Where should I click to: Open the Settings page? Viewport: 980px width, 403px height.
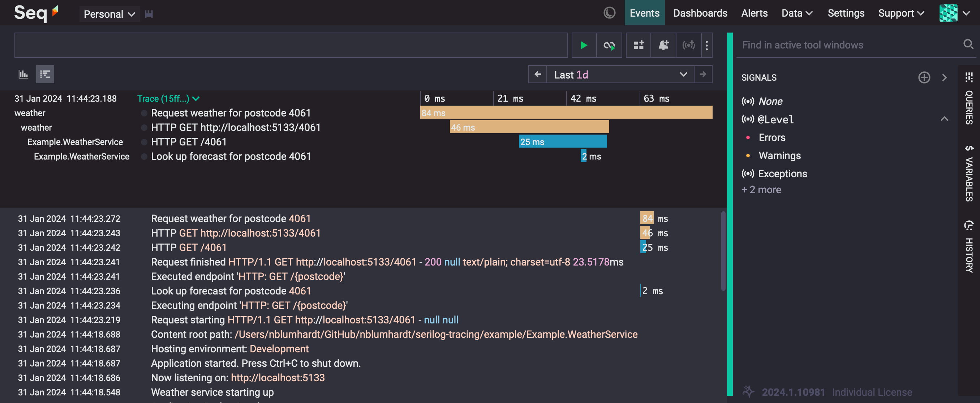846,13
